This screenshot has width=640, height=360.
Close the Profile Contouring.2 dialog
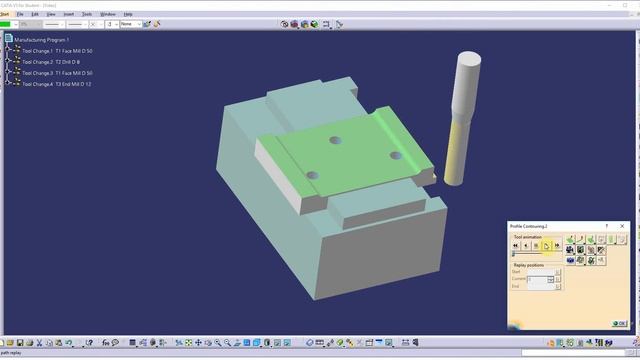(622, 226)
